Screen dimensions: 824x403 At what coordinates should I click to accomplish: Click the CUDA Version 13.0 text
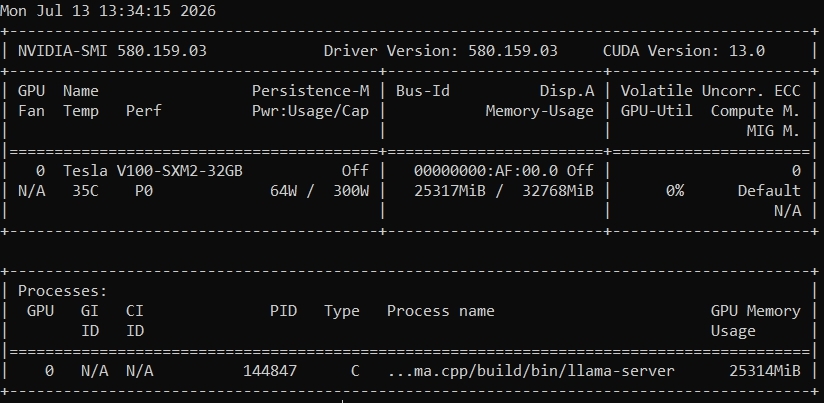click(x=684, y=51)
